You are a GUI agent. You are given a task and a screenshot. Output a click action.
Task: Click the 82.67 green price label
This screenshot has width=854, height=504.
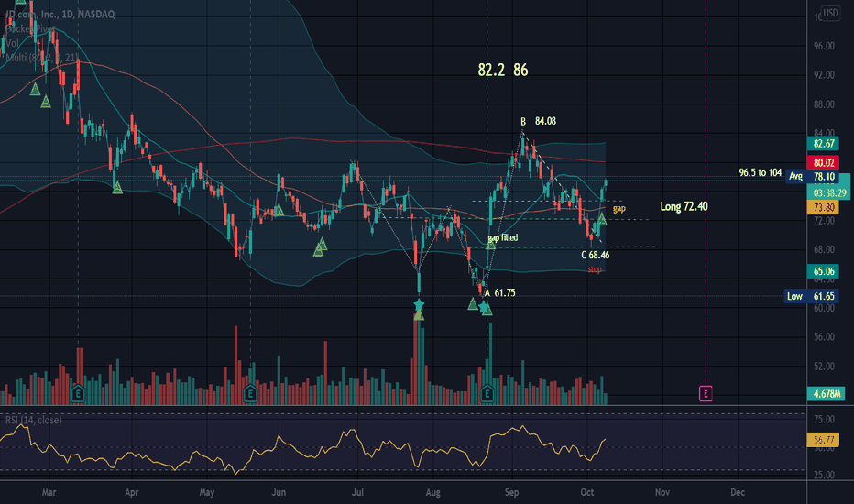point(823,144)
